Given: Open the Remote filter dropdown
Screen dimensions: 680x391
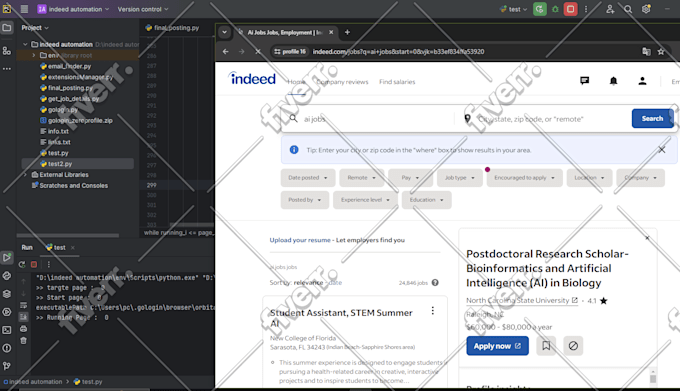Looking at the screenshot, I should (x=361, y=178).
